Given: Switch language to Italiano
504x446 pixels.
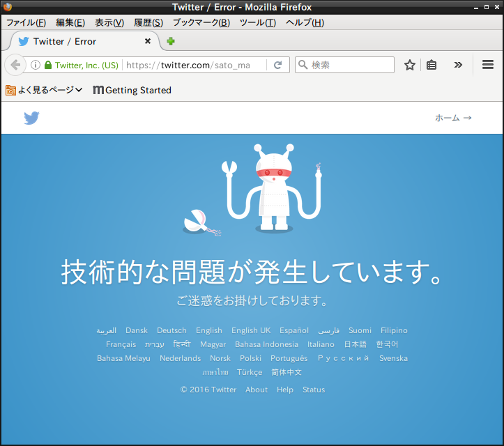Looking at the screenshot, I should (321, 344).
